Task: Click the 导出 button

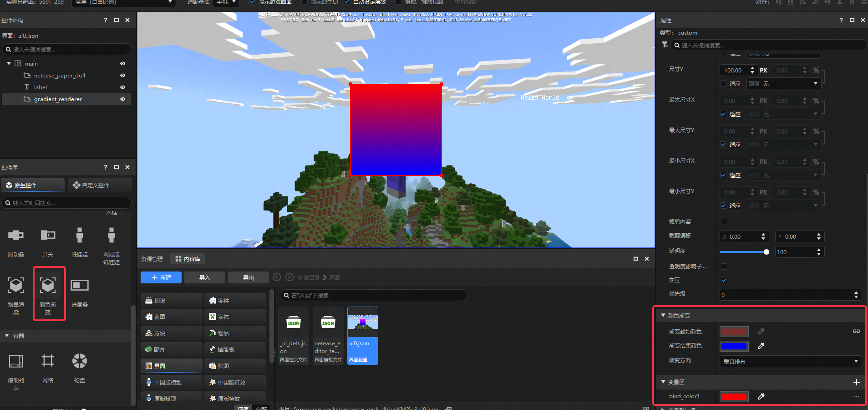Action: pos(249,277)
